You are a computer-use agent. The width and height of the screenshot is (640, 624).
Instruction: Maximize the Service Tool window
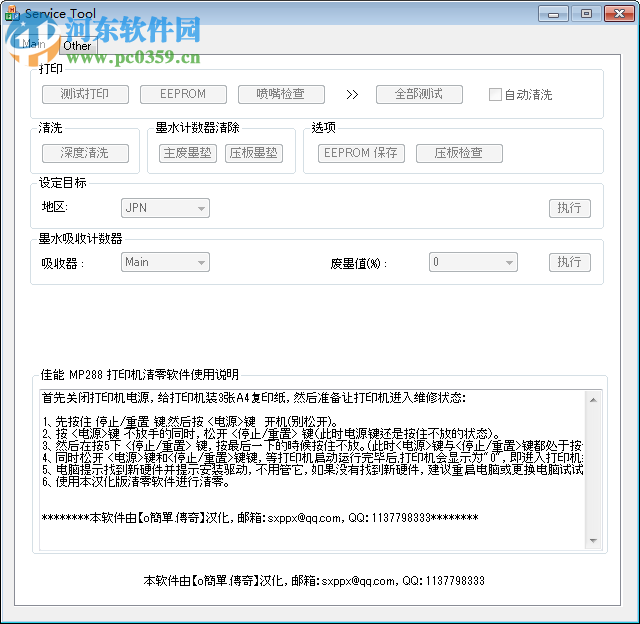(587, 14)
